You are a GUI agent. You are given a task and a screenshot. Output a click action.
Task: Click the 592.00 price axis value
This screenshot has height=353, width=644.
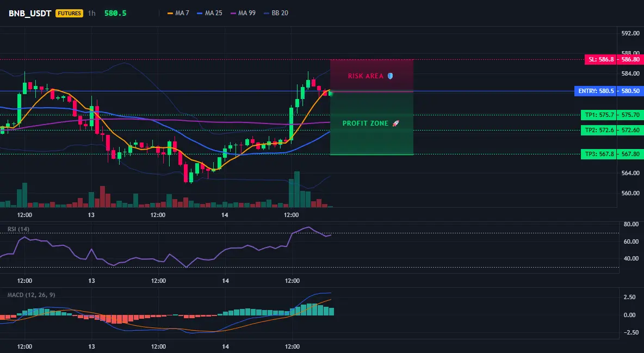click(630, 34)
